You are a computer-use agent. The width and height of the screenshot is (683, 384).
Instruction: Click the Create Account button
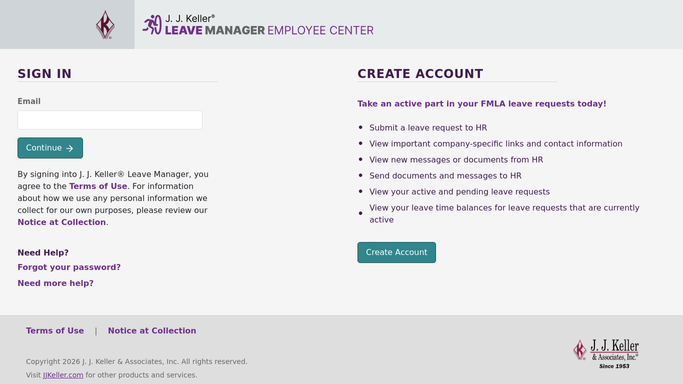(x=396, y=253)
